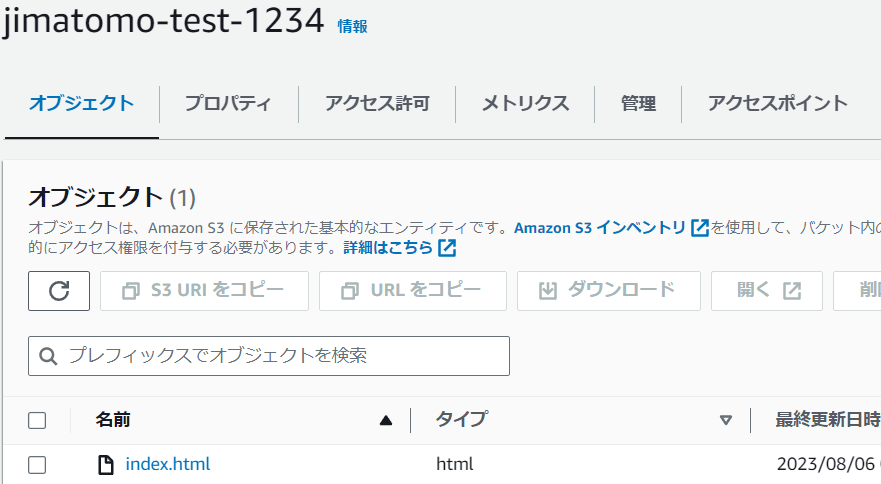Image resolution: width=881 pixels, height=484 pixels.
Task: Open the アクセス許可 tab
Action: point(378,103)
